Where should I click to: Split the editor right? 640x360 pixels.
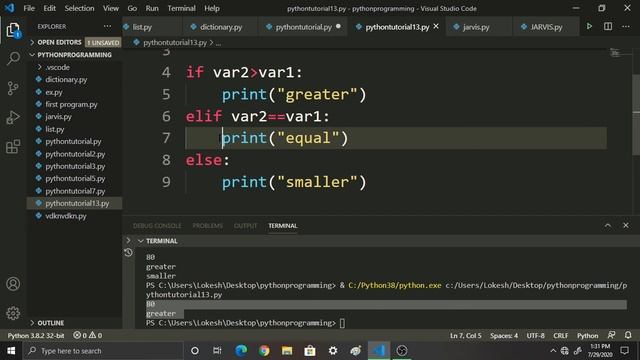pos(608,27)
